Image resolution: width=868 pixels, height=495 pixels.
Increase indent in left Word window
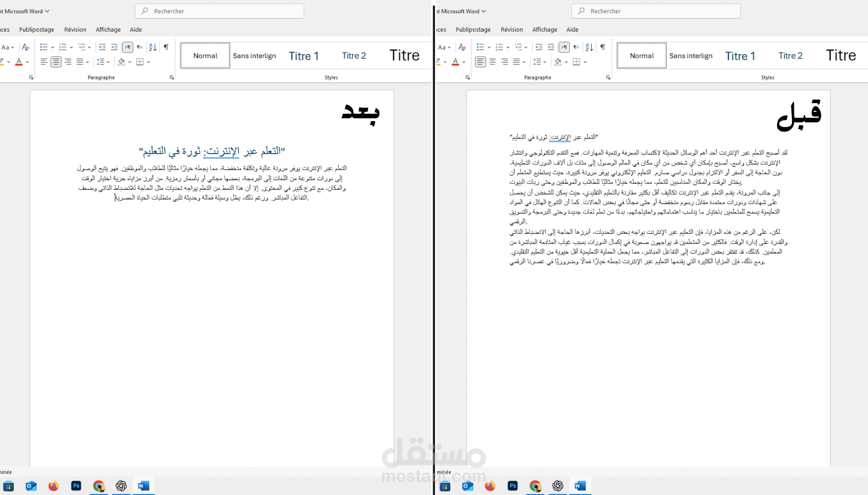[114, 47]
